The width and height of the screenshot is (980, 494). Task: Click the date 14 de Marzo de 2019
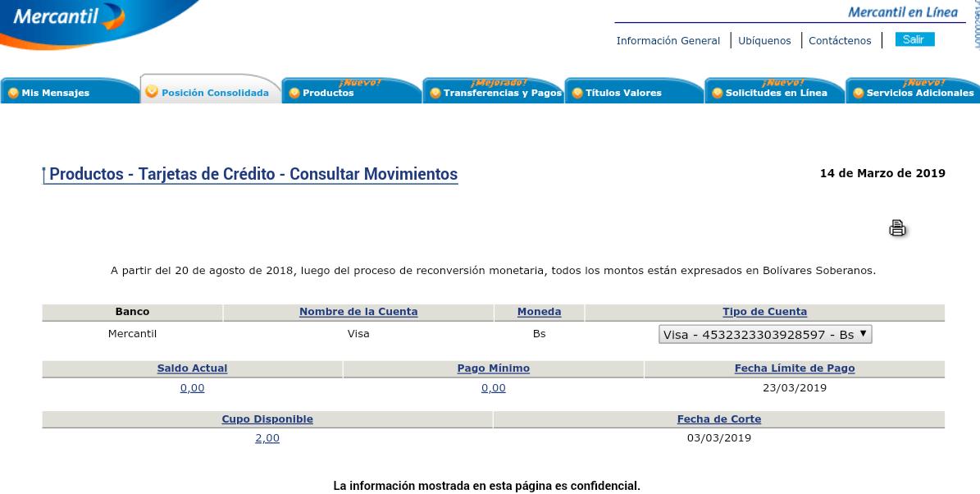point(882,173)
